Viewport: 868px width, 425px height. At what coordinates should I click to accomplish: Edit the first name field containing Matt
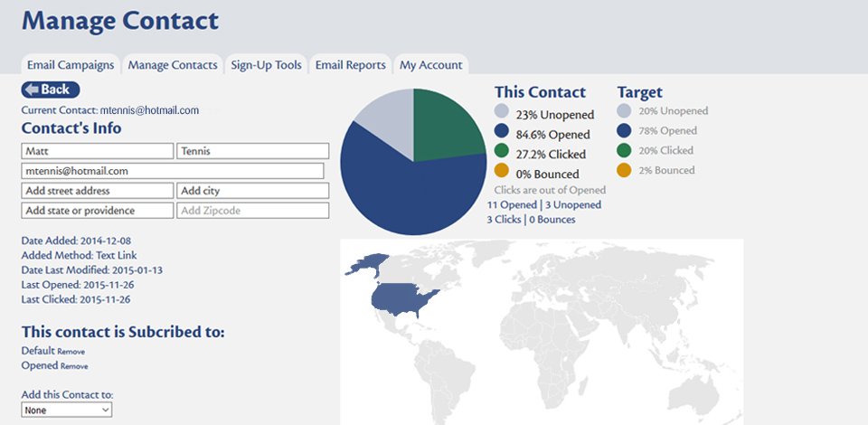(98, 151)
